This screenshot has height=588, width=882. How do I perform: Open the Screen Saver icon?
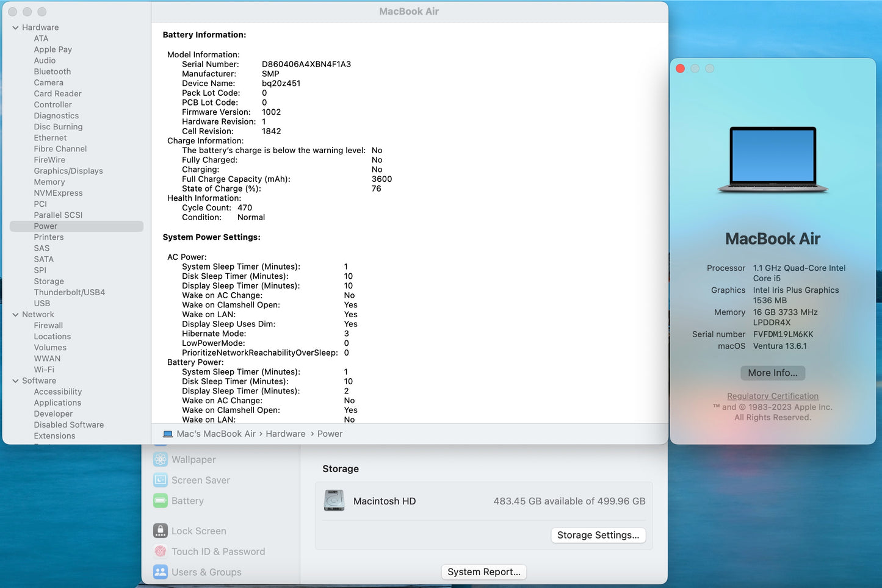click(161, 480)
